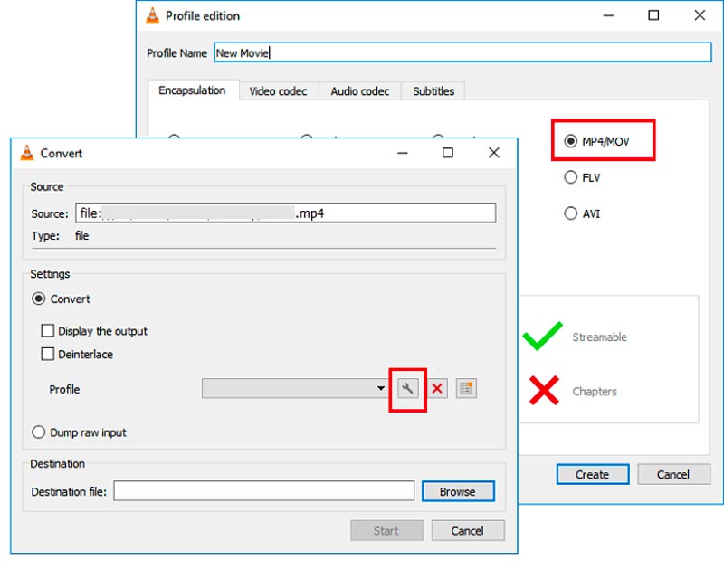Viewport: 724px width, 588px height.
Task: Expand the Profile dropdown list
Action: tap(381, 389)
